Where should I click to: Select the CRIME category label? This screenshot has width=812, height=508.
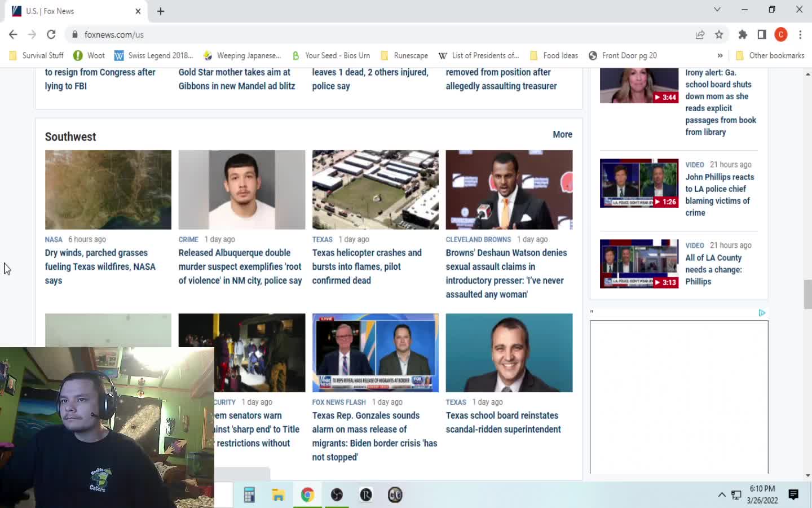[188, 239]
